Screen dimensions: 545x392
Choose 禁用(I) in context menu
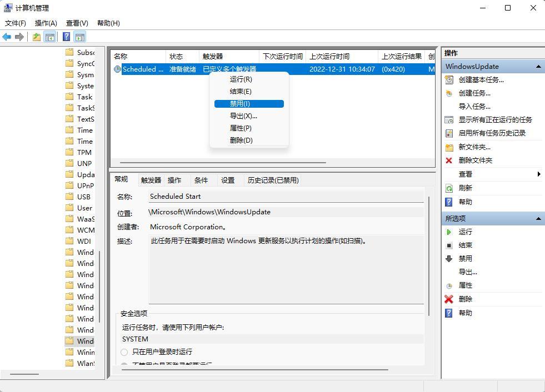tap(249, 104)
